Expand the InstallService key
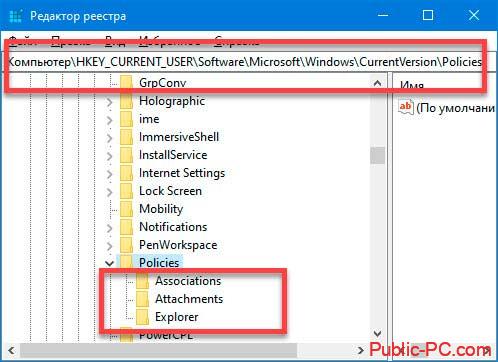The height and width of the screenshot is (362, 498). pyautogui.click(x=110, y=156)
